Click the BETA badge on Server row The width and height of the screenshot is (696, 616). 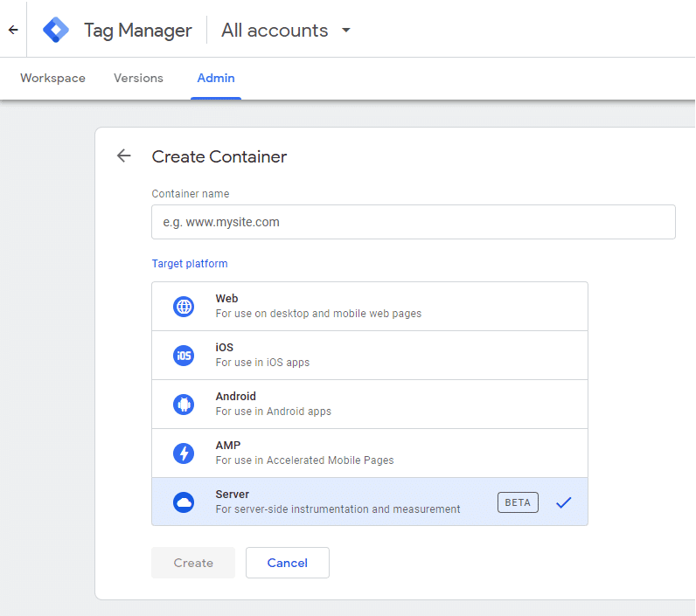click(x=518, y=502)
